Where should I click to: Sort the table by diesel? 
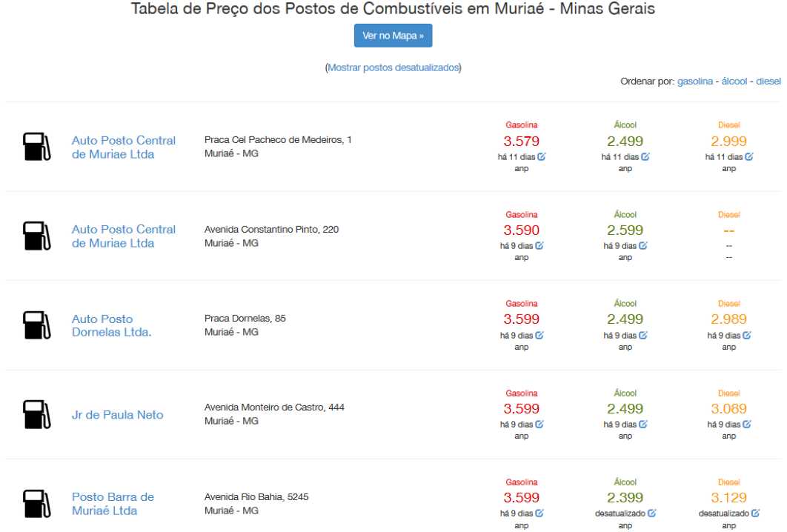click(768, 82)
